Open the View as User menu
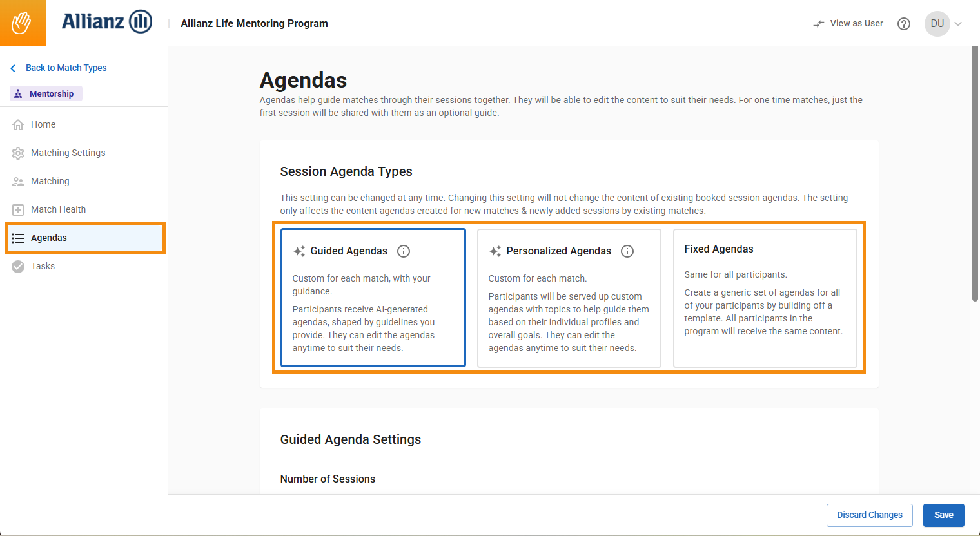The width and height of the screenshot is (980, 536). (847, 23)
